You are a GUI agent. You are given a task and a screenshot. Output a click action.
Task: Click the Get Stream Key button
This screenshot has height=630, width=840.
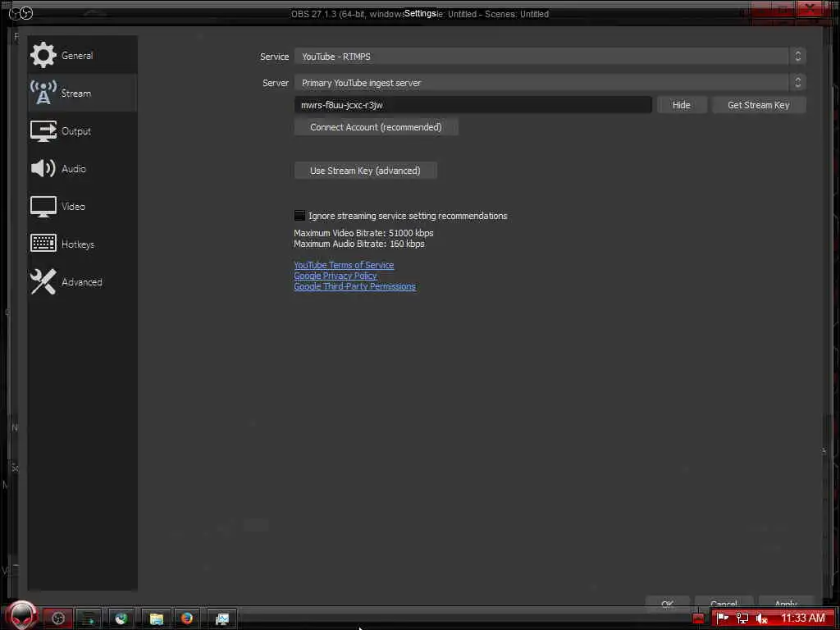click(x=759, y=105)
